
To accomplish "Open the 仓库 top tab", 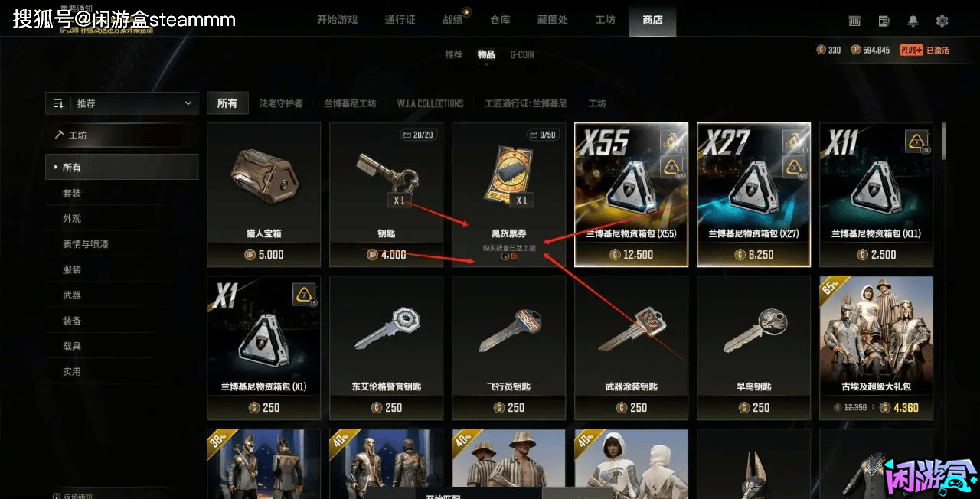I will [x=500, y=19].
